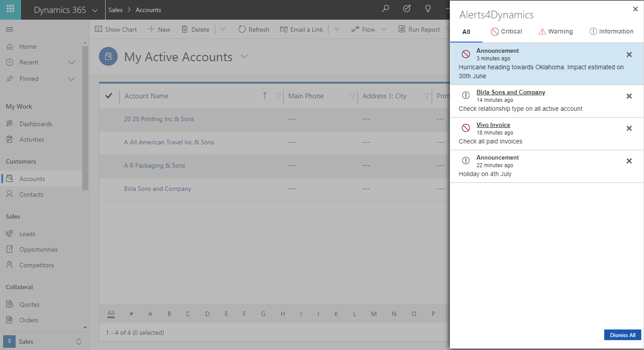Open the search magnifier icon
This screenshot has height=350, width=644.
tap(385, 9)
